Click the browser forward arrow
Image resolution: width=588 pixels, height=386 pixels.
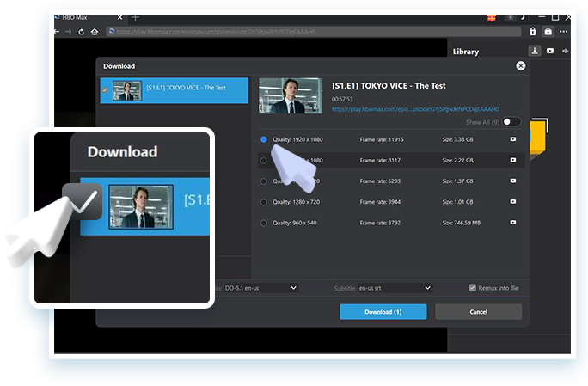pyautogui.click(x=68, y=32)
